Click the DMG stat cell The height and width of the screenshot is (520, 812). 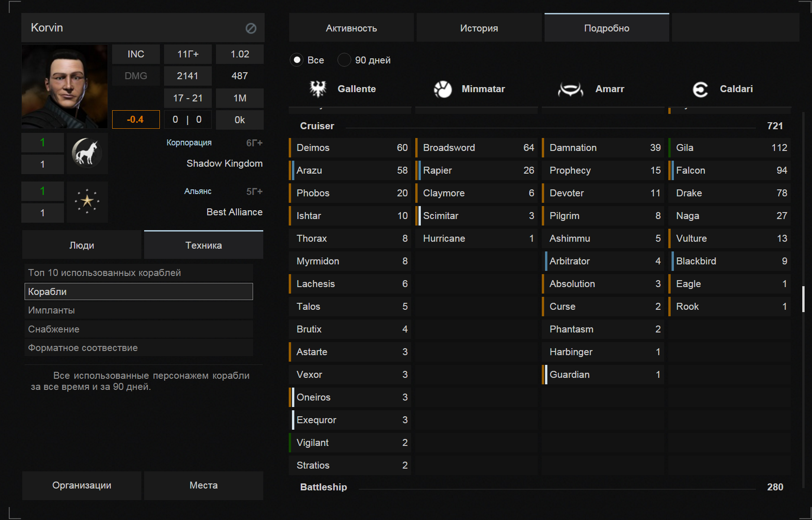(x=136, y=76)
